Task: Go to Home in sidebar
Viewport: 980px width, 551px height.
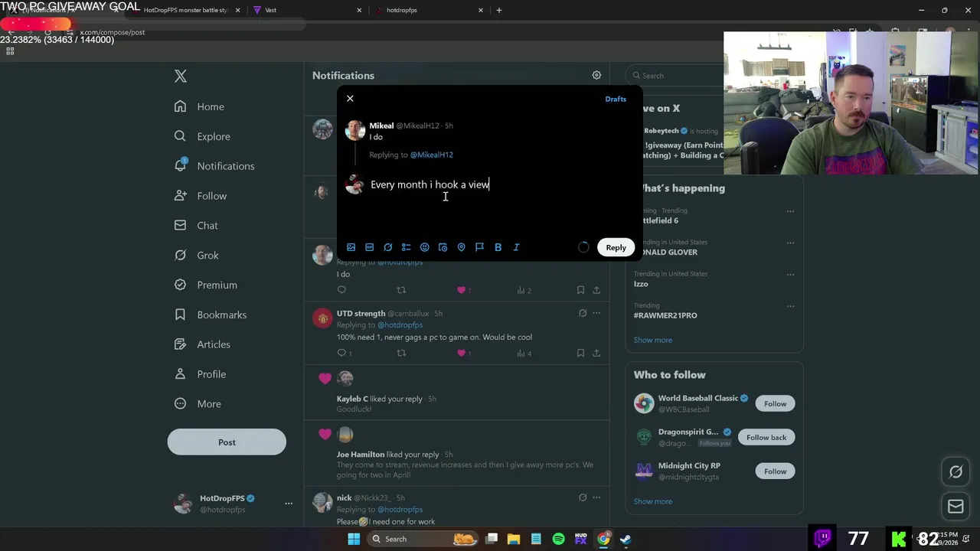Action: coord(199,106)
